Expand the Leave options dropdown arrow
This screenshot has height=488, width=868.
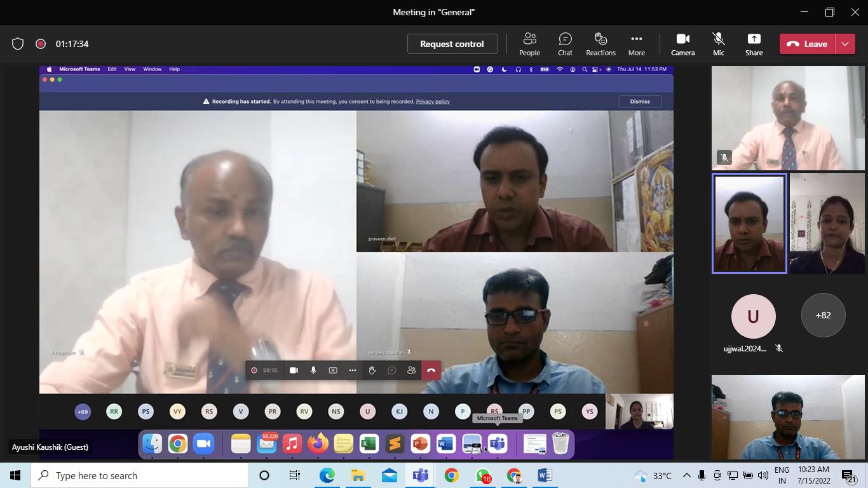click(x=845, y=44)
